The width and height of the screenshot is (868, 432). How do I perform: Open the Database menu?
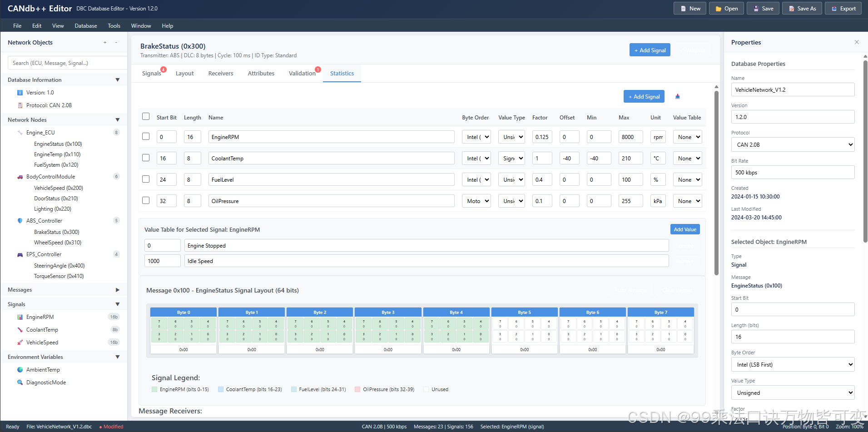tap(86, 26)
